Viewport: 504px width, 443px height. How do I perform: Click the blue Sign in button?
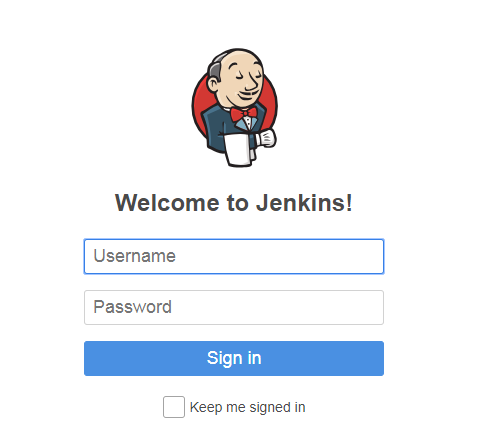point(234,358)
